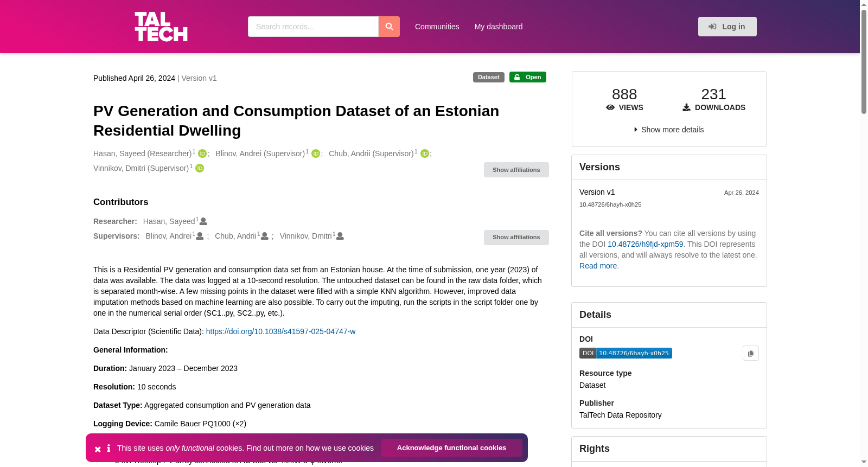
Task: Open all-versions DOI 10.48726/h9fjd-xpm59 link
Action: (646, 244)
